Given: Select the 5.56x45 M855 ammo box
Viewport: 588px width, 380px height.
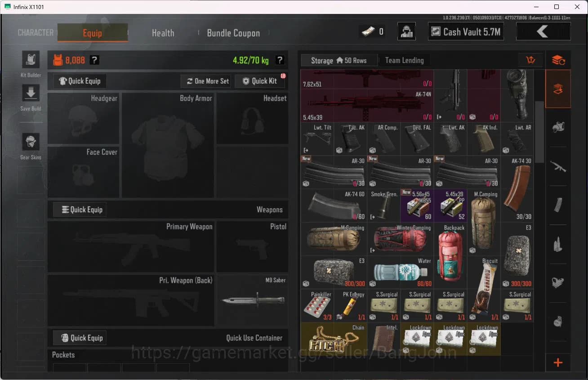Looking at the screenshot, I should [x=417, y=206].
